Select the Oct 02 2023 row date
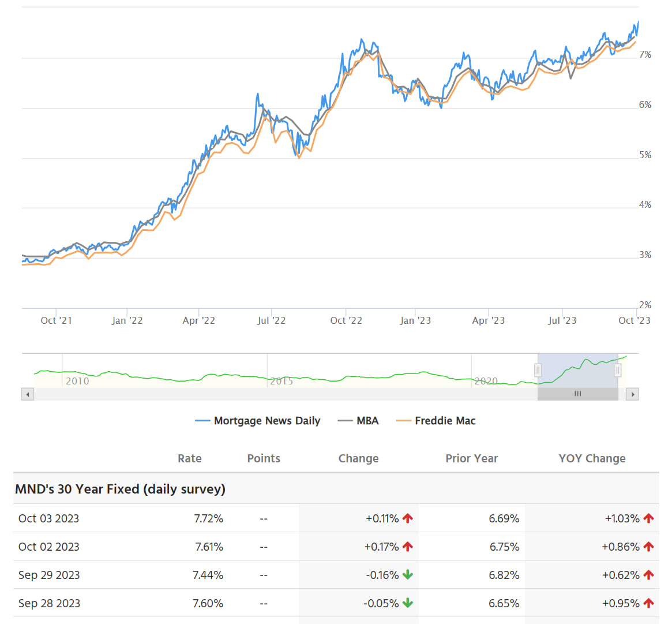The image size is (672, 624). 48,547
